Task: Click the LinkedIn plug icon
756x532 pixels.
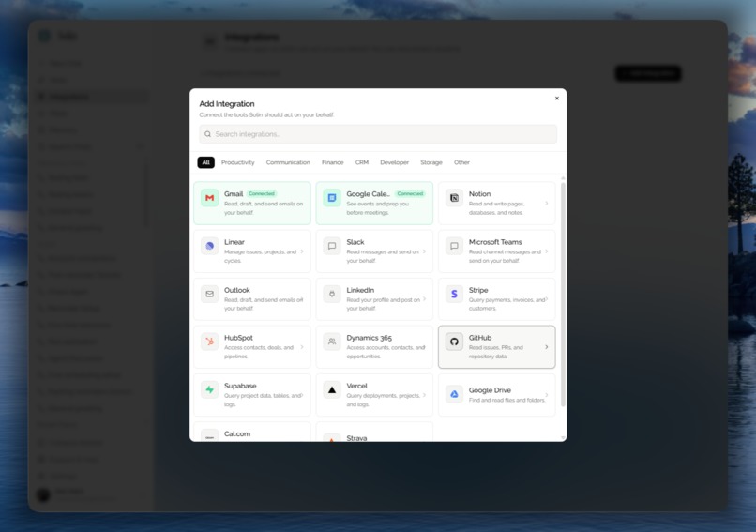Action: tap(332, 294)
